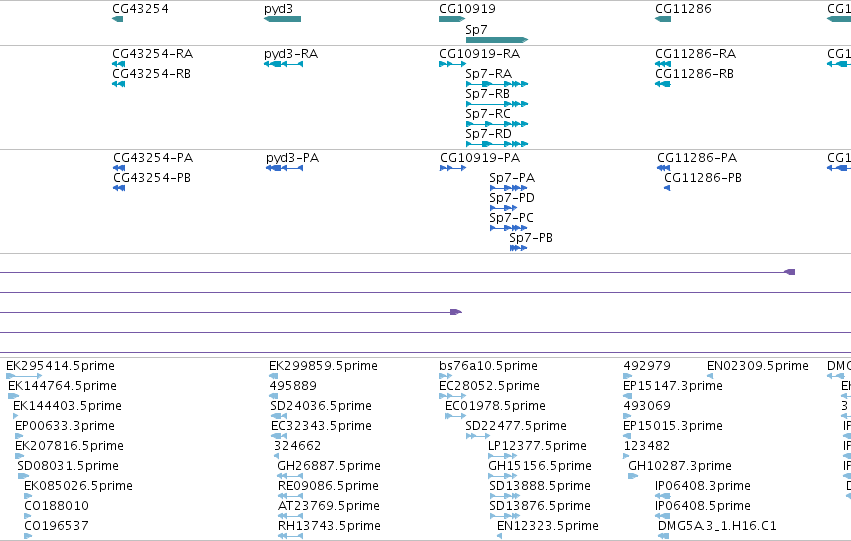Click the purple marker ending near CG10919
This screenshot has height=541, width=851.
pyautogui.click(x=456, y=312)
